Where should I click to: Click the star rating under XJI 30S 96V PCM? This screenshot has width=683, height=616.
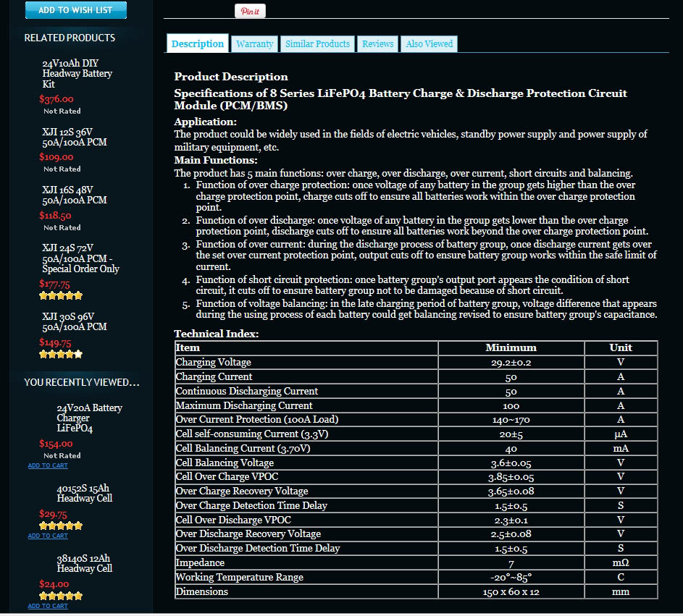[x=61, y=354]
